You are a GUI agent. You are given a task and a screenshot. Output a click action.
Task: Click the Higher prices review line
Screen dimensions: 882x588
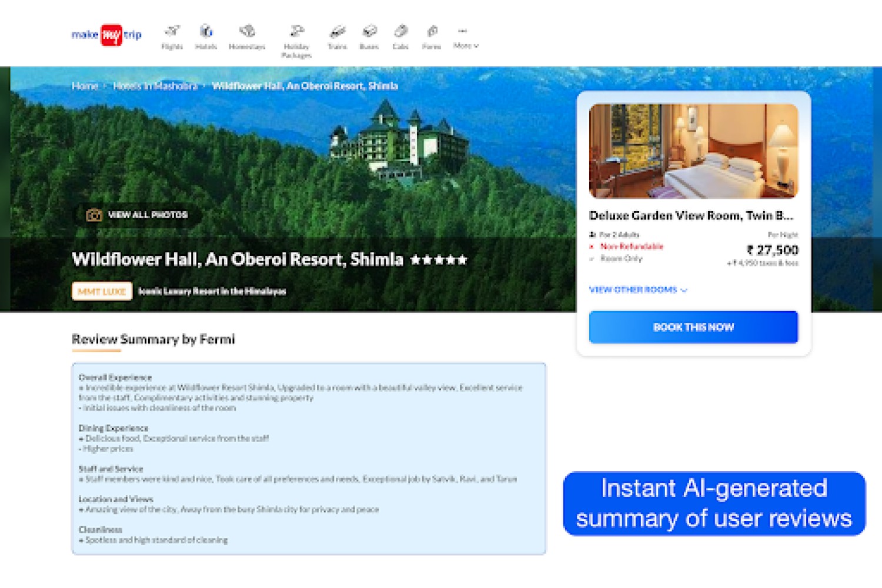pyautogui.click(x=106, y=449)
